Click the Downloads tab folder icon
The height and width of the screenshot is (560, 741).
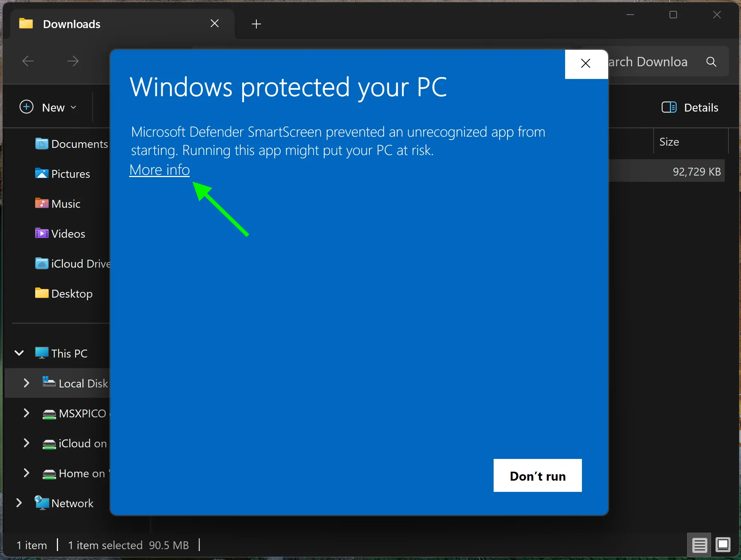(26, 24)
